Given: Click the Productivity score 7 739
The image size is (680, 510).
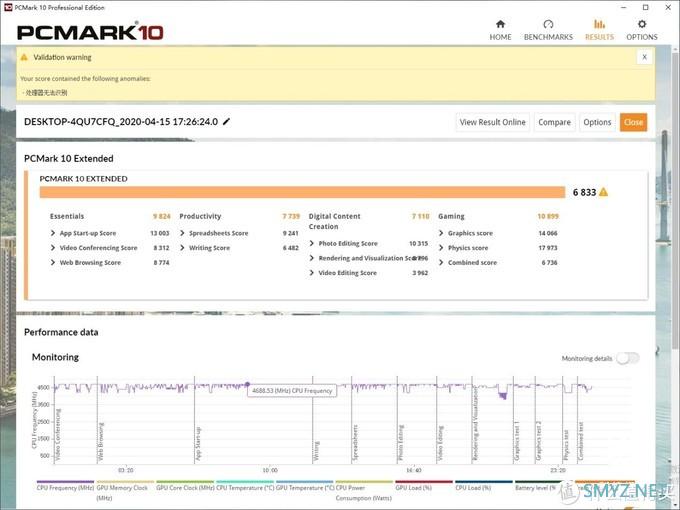Looking at the screenshot, I should click(x=291, y=216).
